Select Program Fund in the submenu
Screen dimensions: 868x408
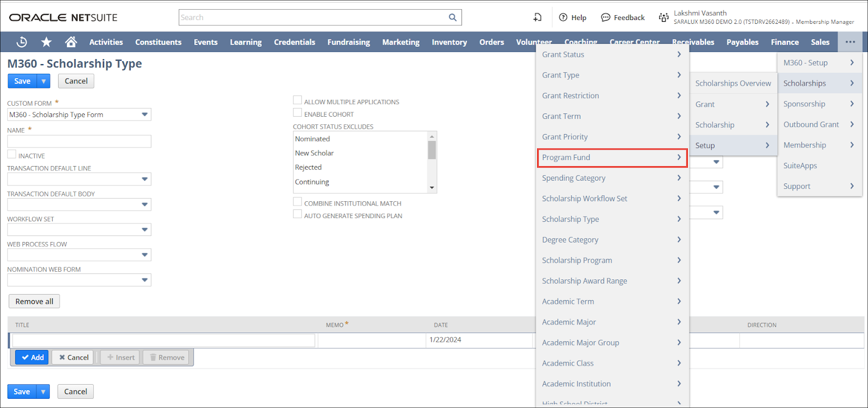click(611, 157)
